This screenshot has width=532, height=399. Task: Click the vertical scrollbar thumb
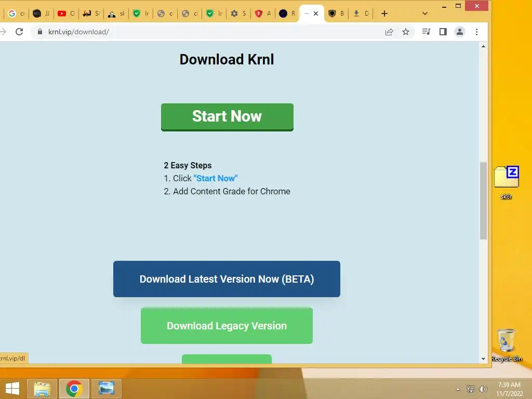tap(483, 201)
